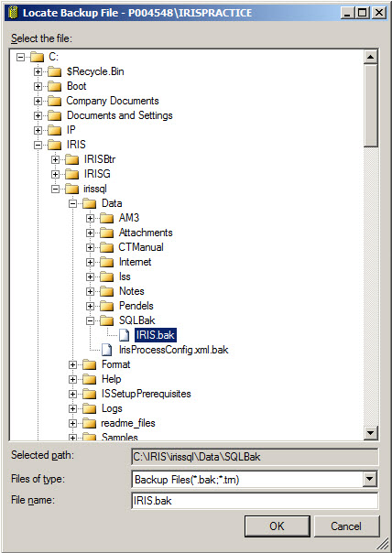Click the irissql folder icon
The width and height of the screenshot is (392, 553).
pyautogui.click(x=71, y=189)
